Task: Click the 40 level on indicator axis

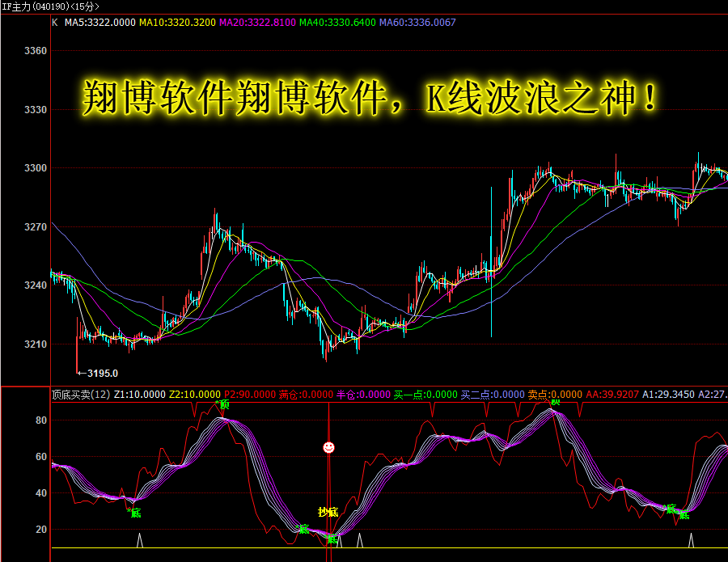Action: (x=41, y=492)
